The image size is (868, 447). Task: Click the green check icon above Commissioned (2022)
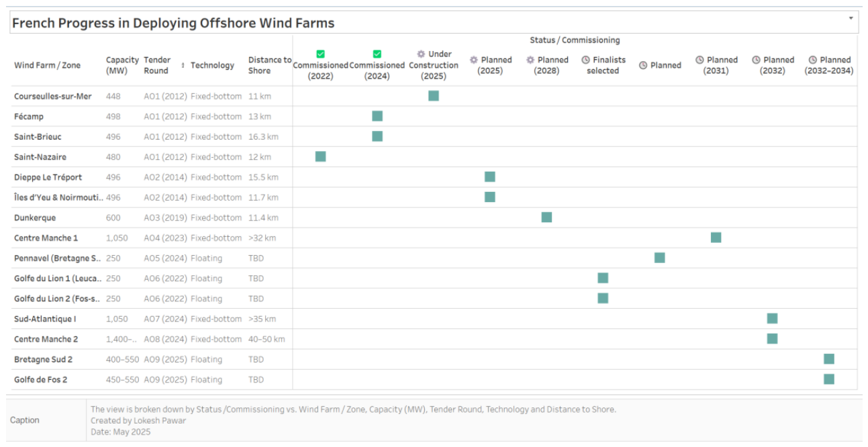320,54
